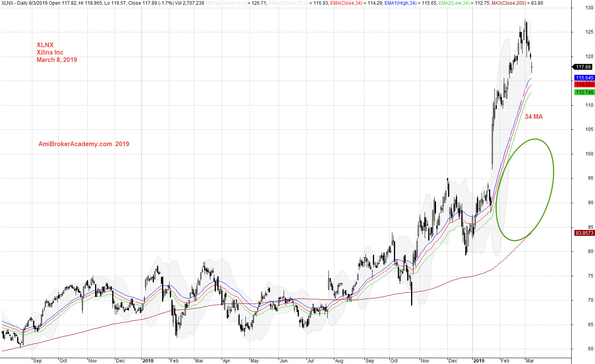Click the Vol 2,707,239 header value
This screenshot has width=595, height=364.
pos(190,3)
